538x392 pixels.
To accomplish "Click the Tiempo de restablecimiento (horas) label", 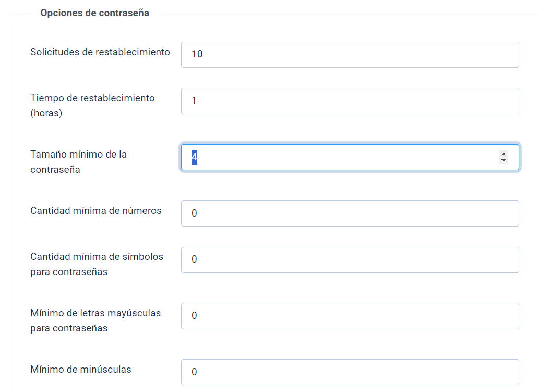I will pyautogui.click(x=92, y=105).
